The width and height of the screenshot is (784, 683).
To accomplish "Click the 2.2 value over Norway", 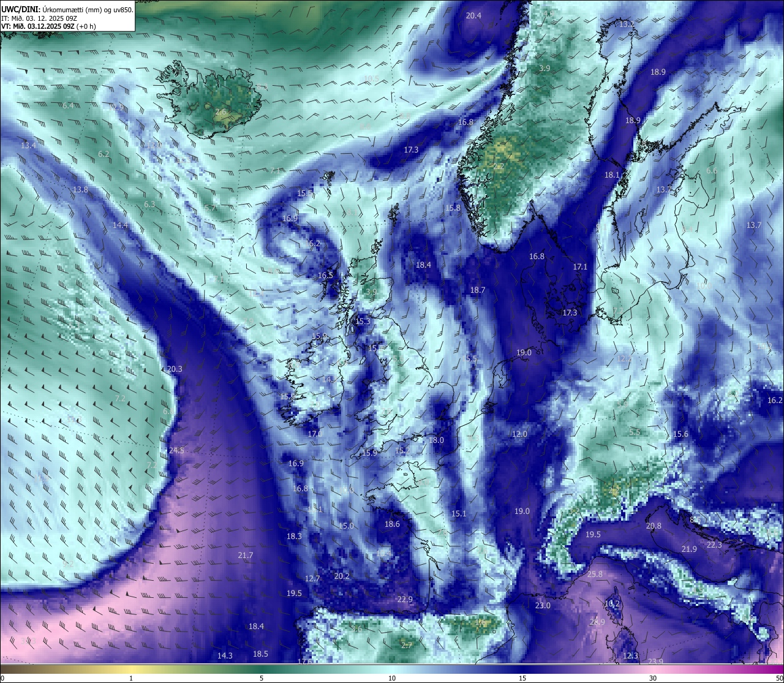I will 498,167.
